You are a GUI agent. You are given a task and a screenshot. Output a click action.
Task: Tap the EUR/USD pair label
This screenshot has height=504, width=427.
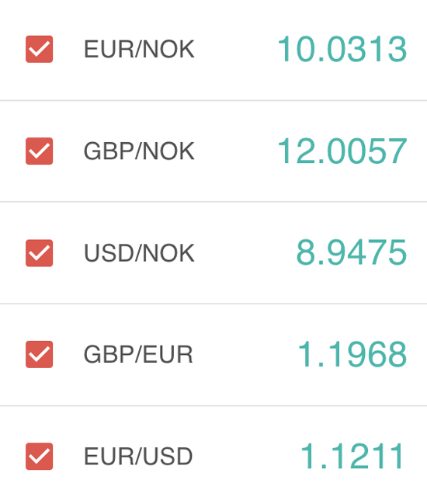138,457
